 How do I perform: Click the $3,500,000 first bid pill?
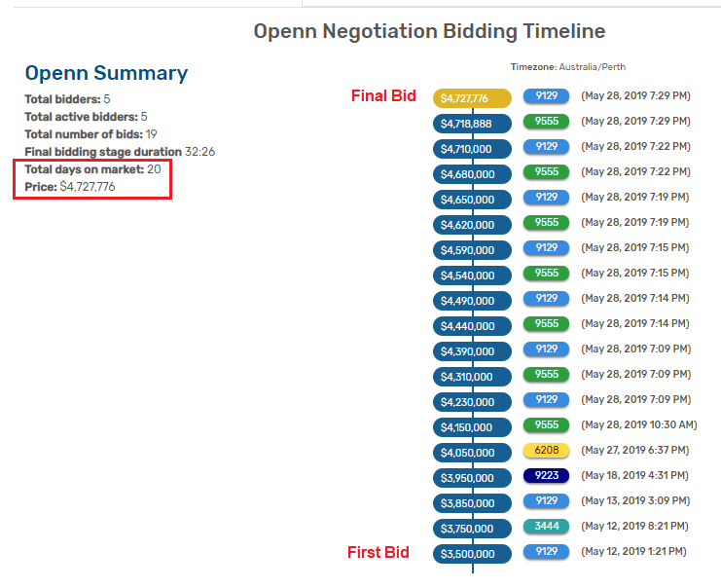[472, 554]
